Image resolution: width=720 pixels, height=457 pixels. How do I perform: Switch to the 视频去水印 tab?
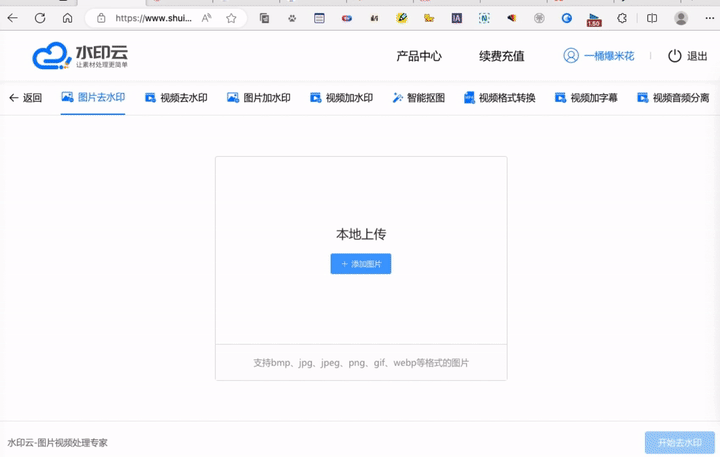pyautogui.click(x=176, y=98)
